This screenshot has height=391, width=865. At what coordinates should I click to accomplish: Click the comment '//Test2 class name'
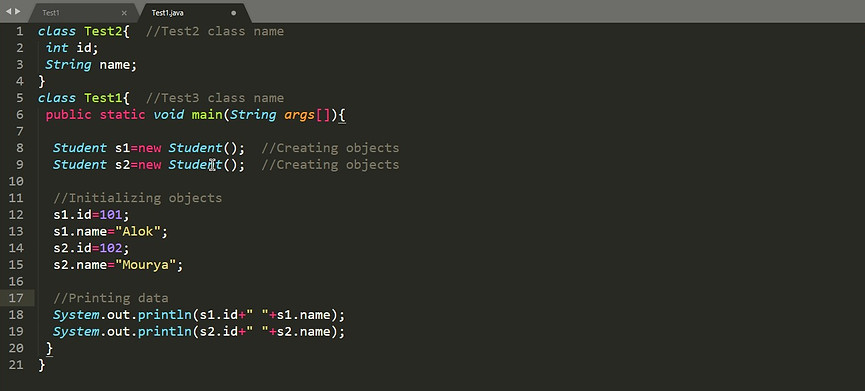(x=215, y=31)
